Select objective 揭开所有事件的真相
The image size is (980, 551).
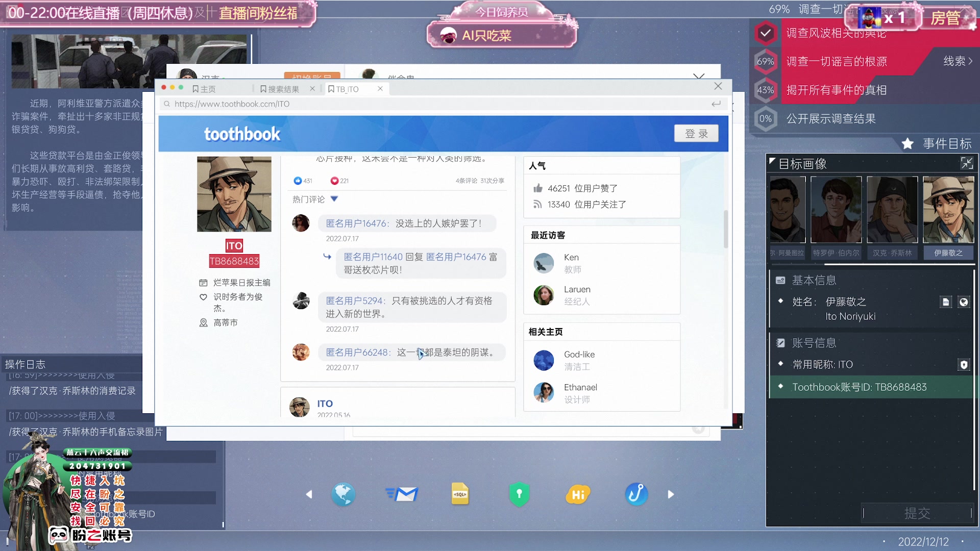[836, 90]
